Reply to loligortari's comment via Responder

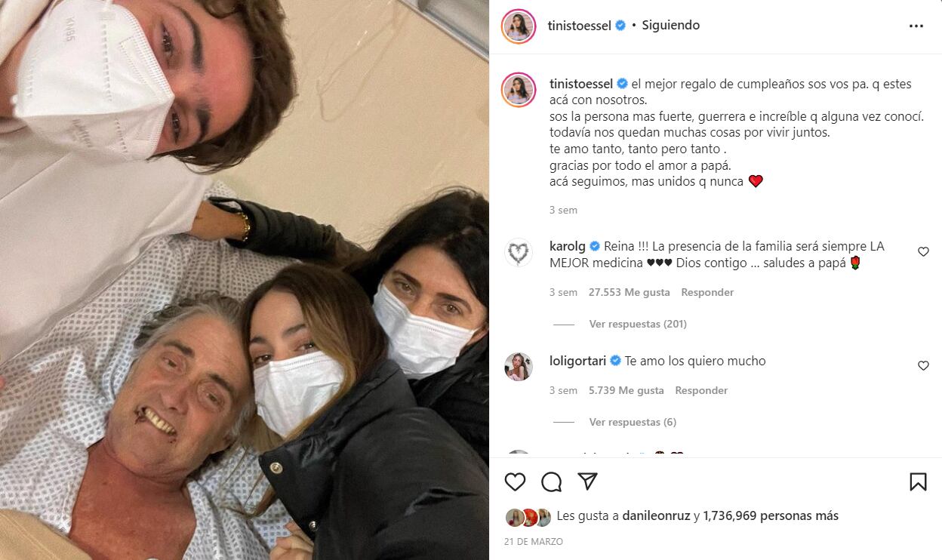point(701,390)
